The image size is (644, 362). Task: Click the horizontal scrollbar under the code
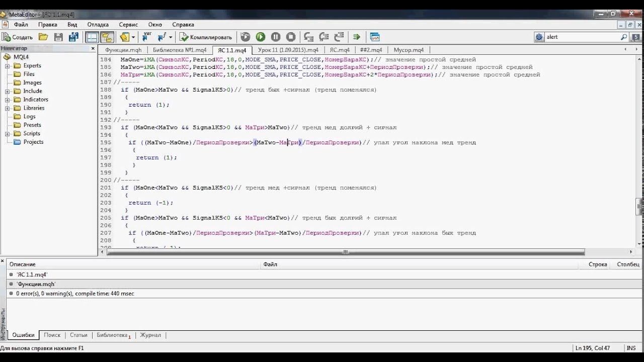345,252
